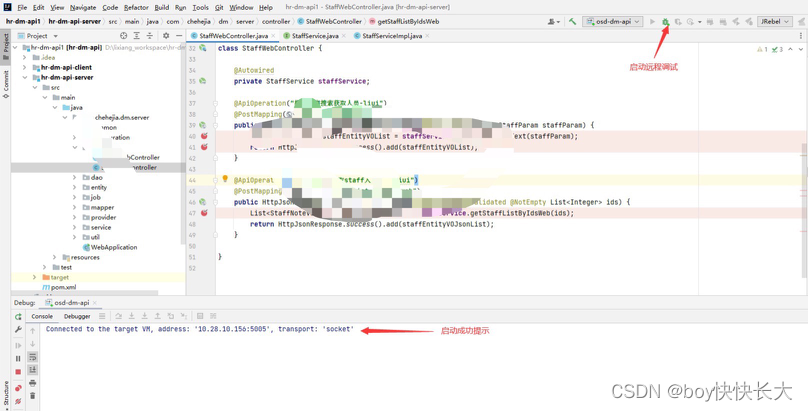This screenshot has height=411, width=808.
Task: Pause the program in Debug panel
Action: click(x=18, y=358)
